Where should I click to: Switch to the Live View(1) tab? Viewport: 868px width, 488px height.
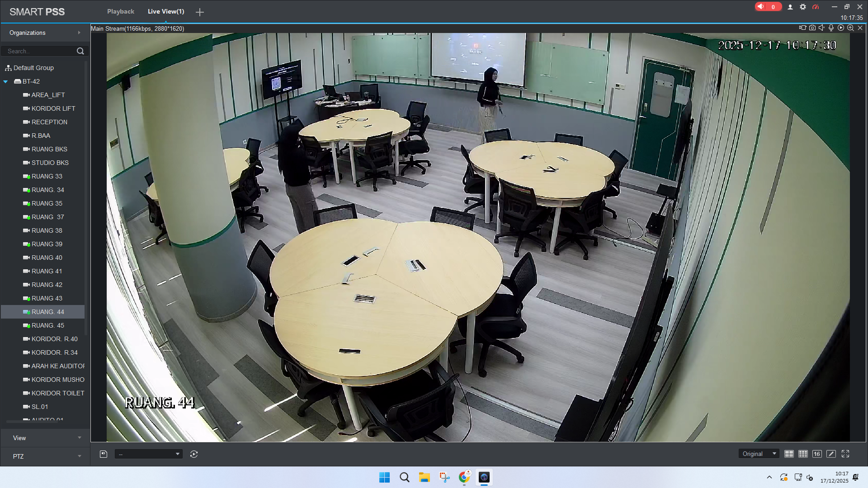click(166, 12)
